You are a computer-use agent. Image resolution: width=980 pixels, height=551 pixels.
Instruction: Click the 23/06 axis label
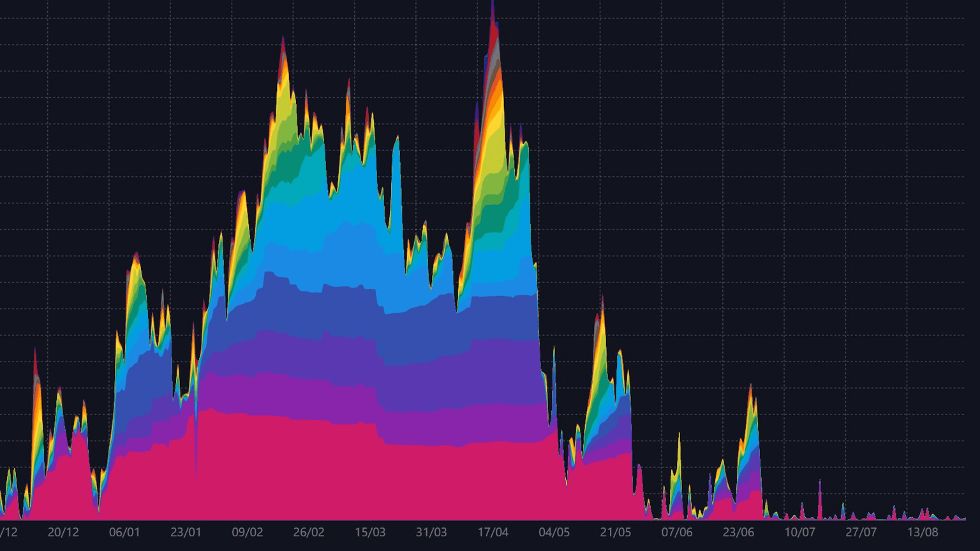[738, 530]
